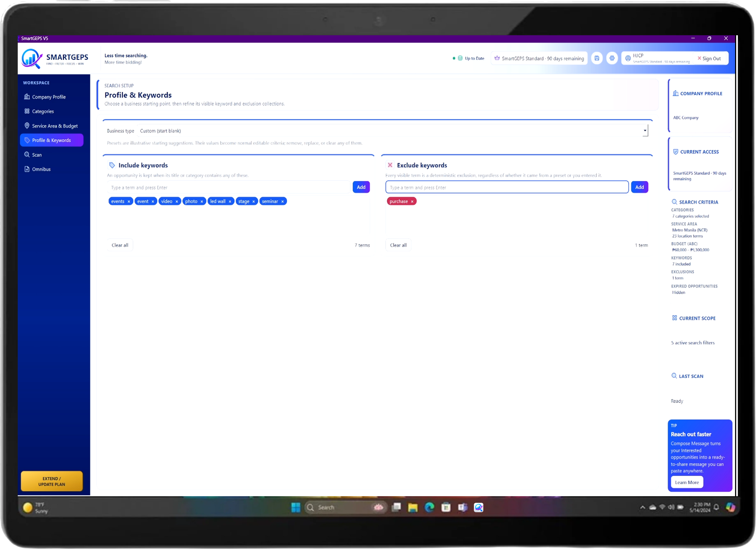Click the Search Criteria magnifier icon
This screenshot has height=549, width=756.
tap(674, 202)
